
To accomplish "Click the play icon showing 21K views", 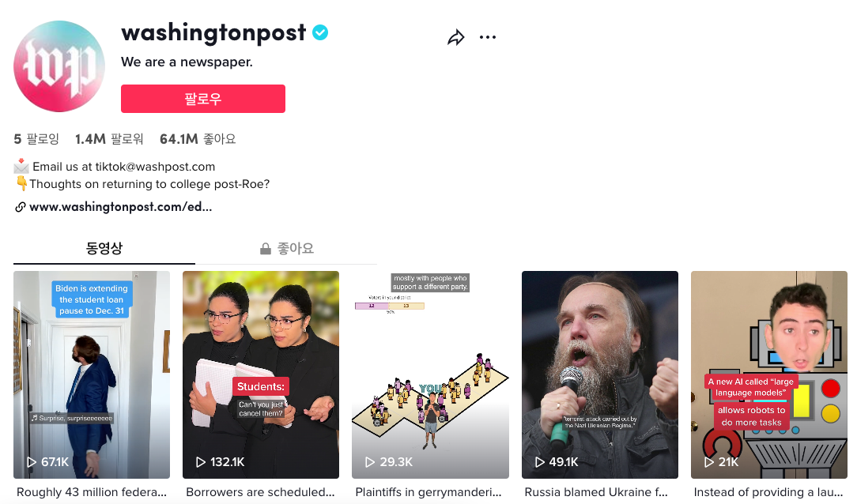I will click(709, 462).
